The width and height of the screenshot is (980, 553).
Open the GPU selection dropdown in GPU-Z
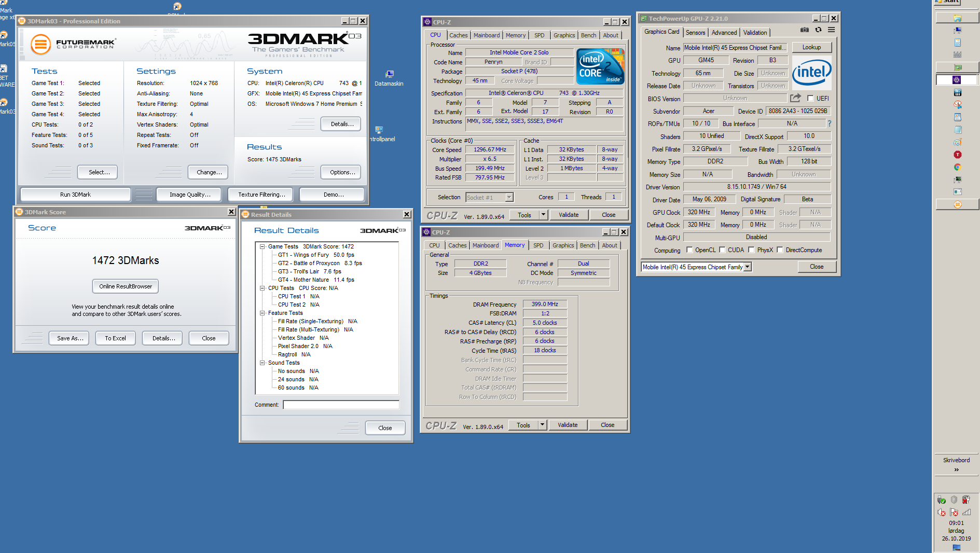coord(748,267)
